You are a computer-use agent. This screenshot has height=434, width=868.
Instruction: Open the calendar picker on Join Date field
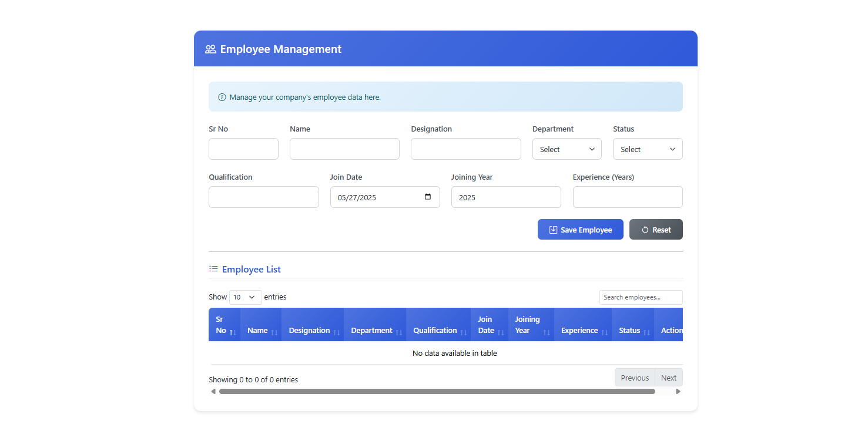(427, 197)
